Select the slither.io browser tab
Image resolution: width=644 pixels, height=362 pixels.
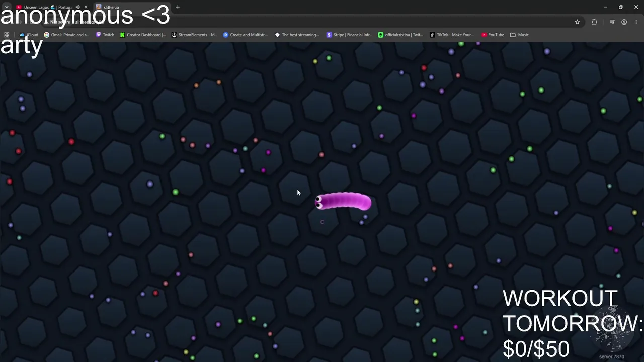point(132,7)
